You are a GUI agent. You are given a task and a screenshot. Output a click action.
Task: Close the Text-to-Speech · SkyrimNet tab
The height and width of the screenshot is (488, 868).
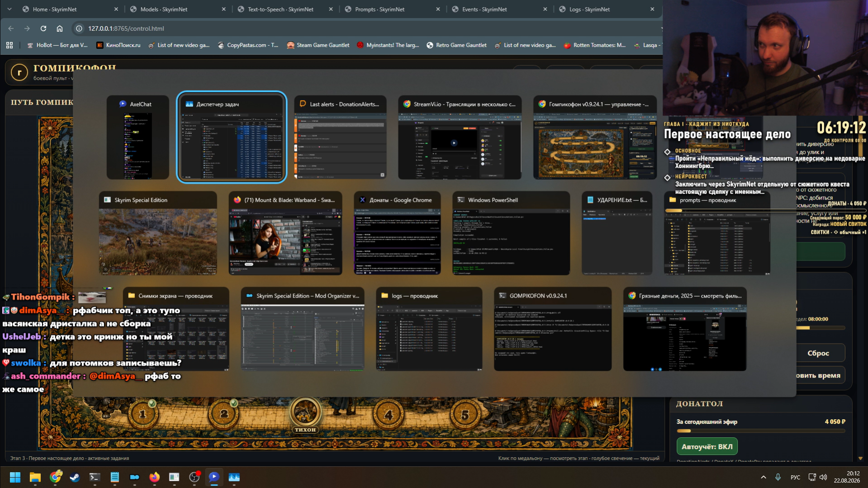(x=331, y=9)
